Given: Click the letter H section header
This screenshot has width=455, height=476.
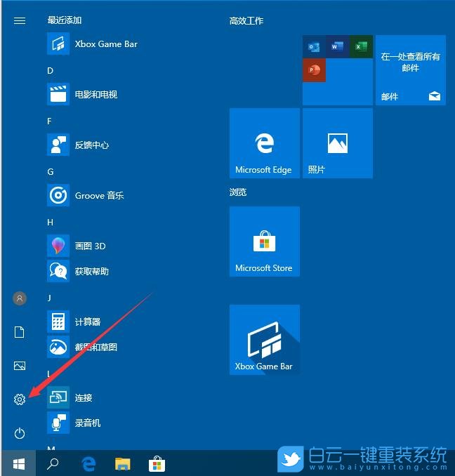Looking at the screenshot, I should tap(50, 223).
